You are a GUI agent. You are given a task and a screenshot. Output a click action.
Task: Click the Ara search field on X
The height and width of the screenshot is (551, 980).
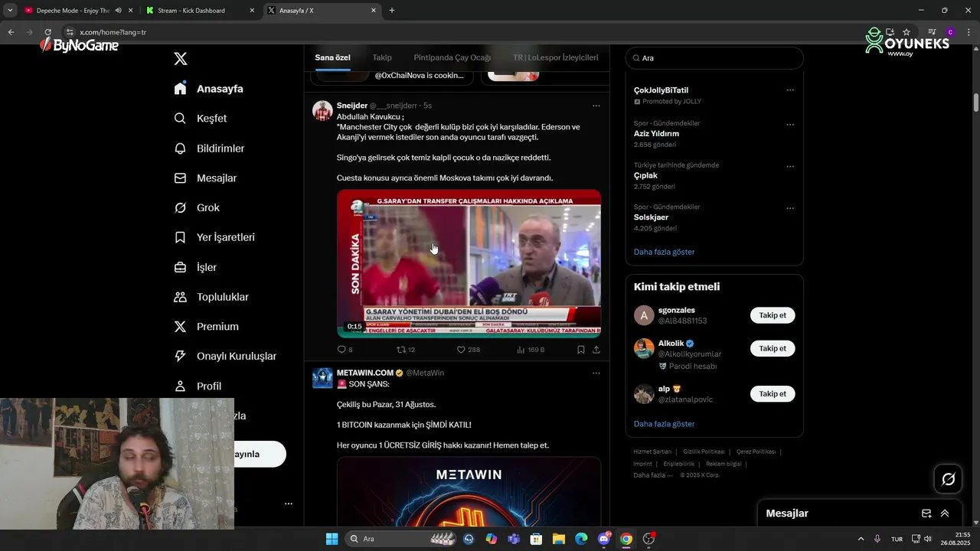(x=714, y=58)
